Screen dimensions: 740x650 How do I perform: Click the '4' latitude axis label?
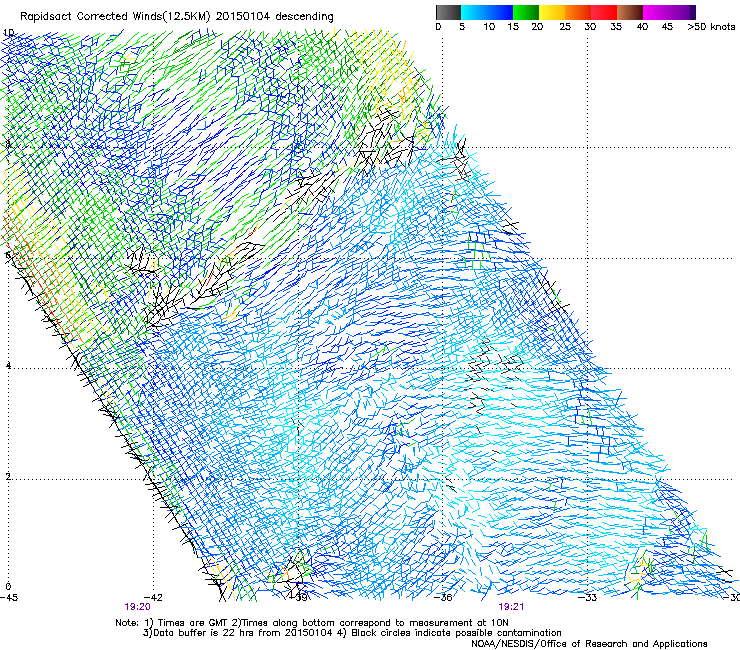click(8, 366)
